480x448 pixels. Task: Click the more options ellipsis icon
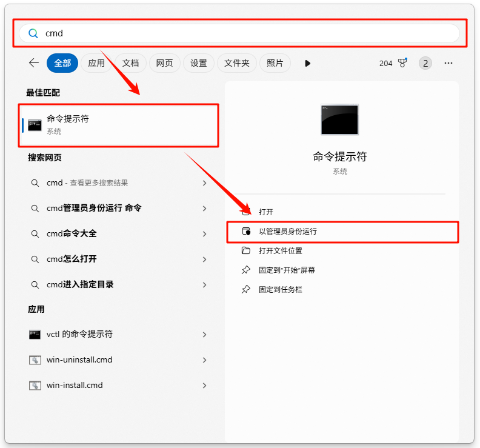[448, 63]
